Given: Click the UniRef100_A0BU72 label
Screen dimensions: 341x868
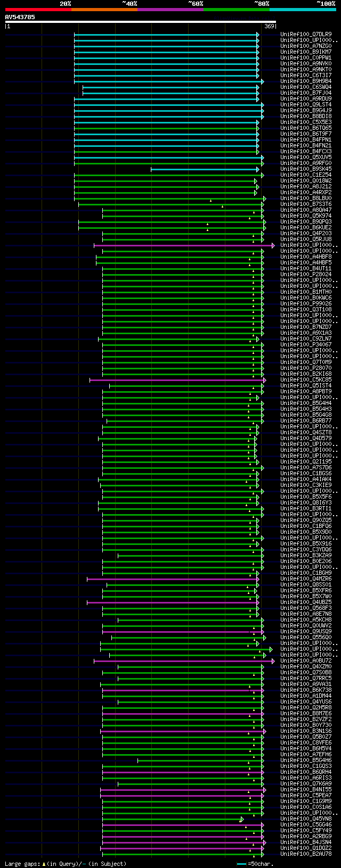Looking at the screenshot, I should (306, 661).
